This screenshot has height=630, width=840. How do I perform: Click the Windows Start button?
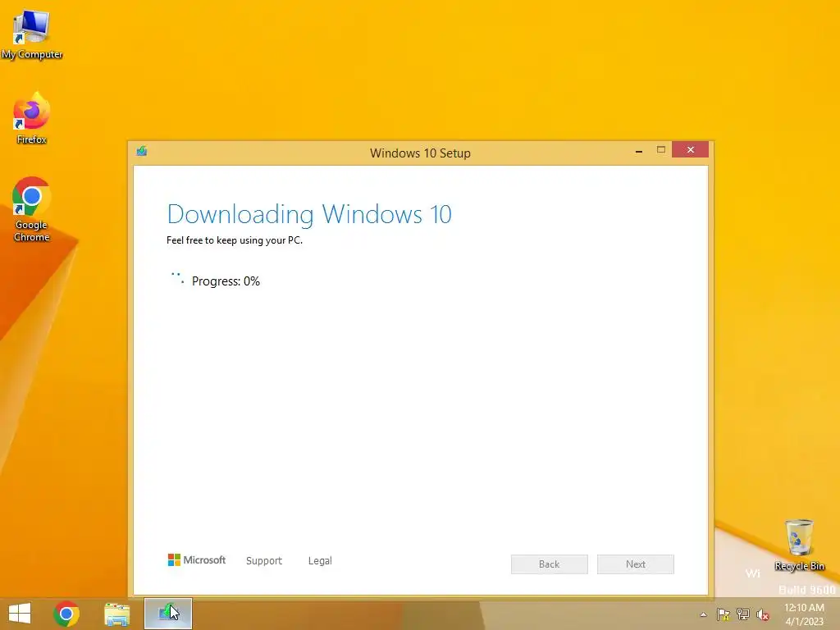[20, 614]
